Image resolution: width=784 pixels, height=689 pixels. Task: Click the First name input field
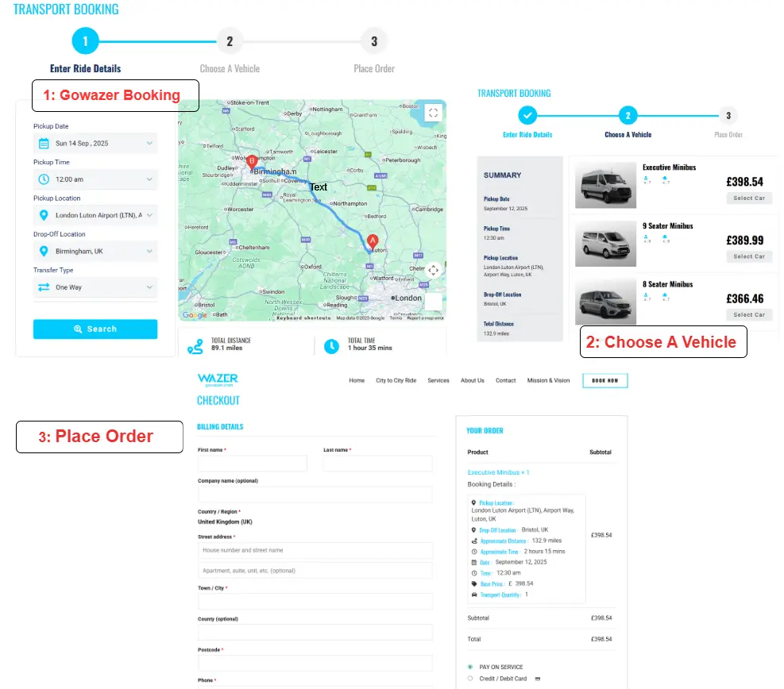coord(252,464)
